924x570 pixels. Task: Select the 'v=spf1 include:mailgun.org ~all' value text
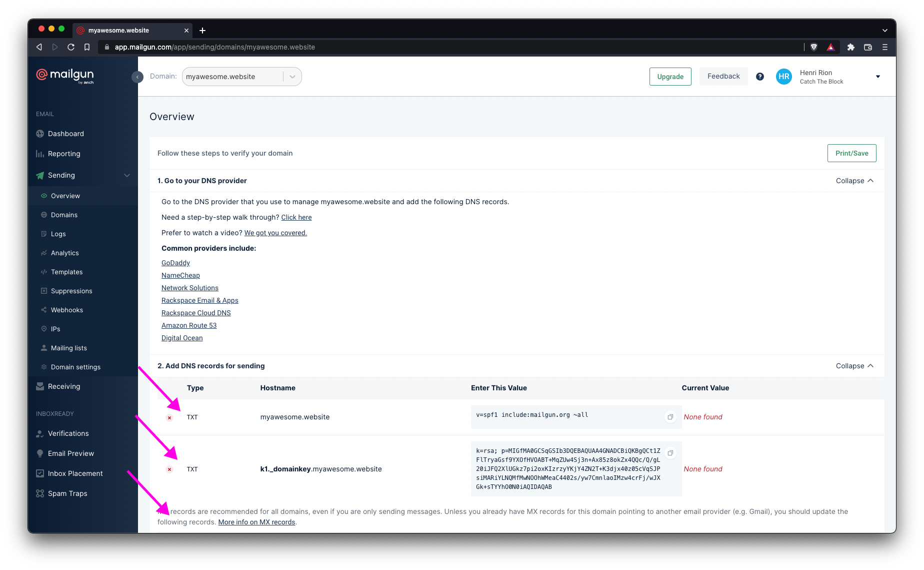coord(532,415)
